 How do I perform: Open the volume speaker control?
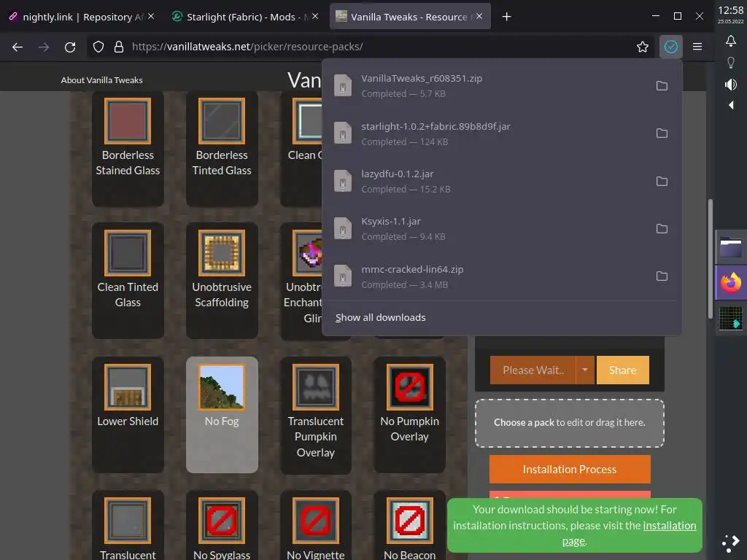click(731, 85)
